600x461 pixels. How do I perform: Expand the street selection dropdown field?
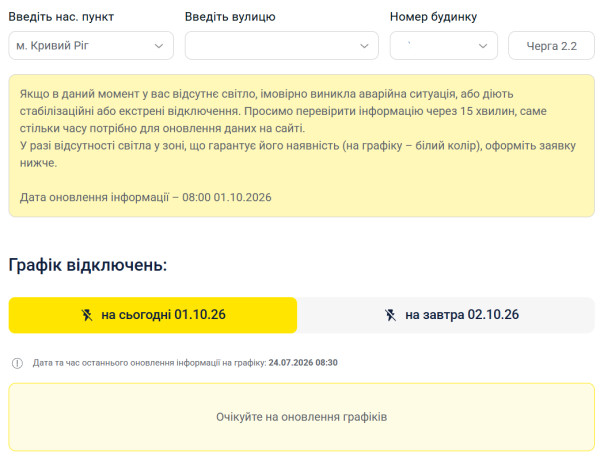coord(282,46)
